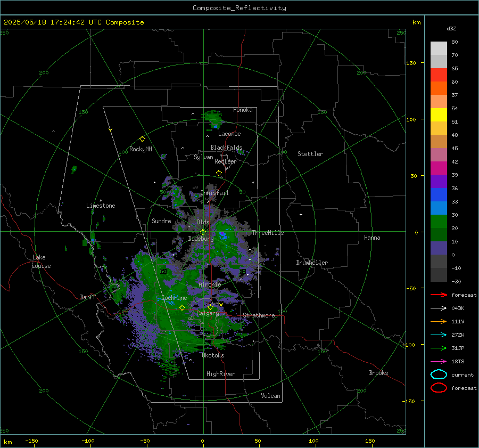Click the purple 39-36 dBZ color swatch
479x448 pixels.
pos(439,181)
